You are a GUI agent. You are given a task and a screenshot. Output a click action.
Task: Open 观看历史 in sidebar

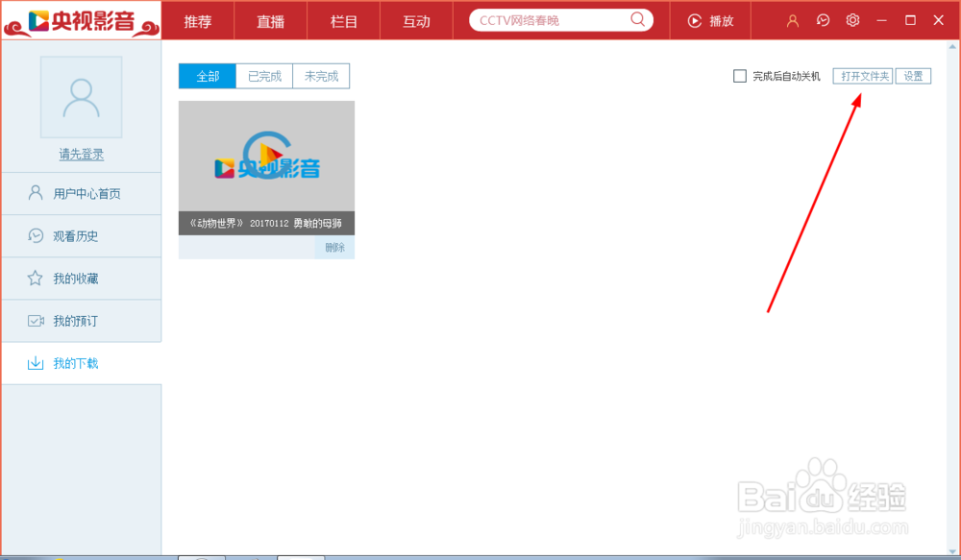82,236
